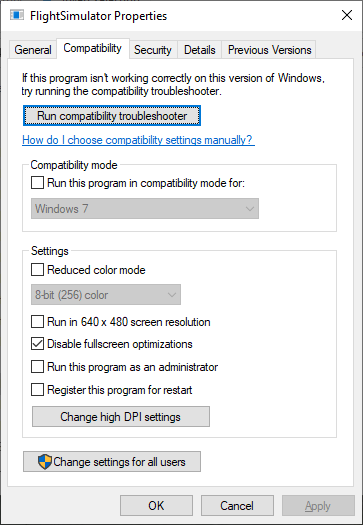Click the FlightSimulator title bar icon
Viewport: 363px width, 525px height.
click(x=16, y=15)
